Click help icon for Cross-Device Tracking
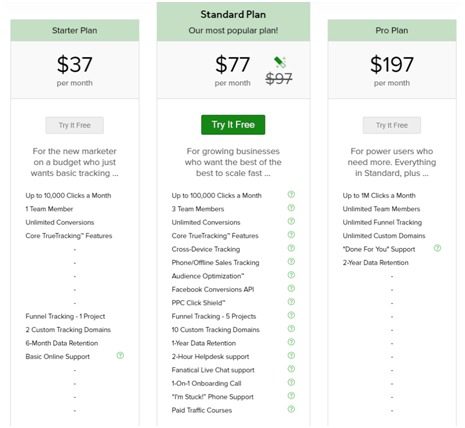465x428 pixels. pos(291,248)
